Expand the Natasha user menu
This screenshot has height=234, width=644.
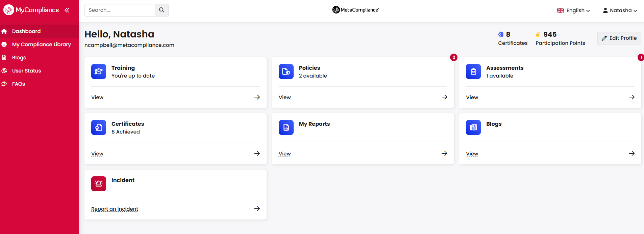(620, 10)
